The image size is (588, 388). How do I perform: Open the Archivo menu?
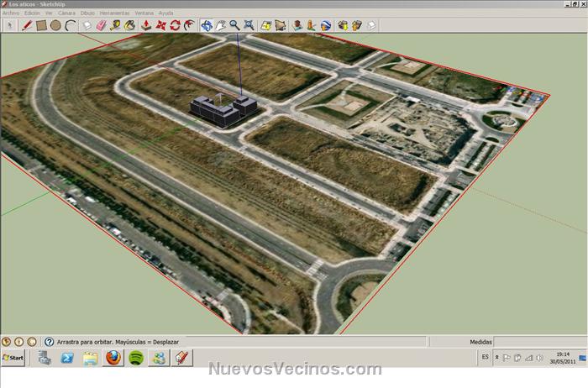11,13
